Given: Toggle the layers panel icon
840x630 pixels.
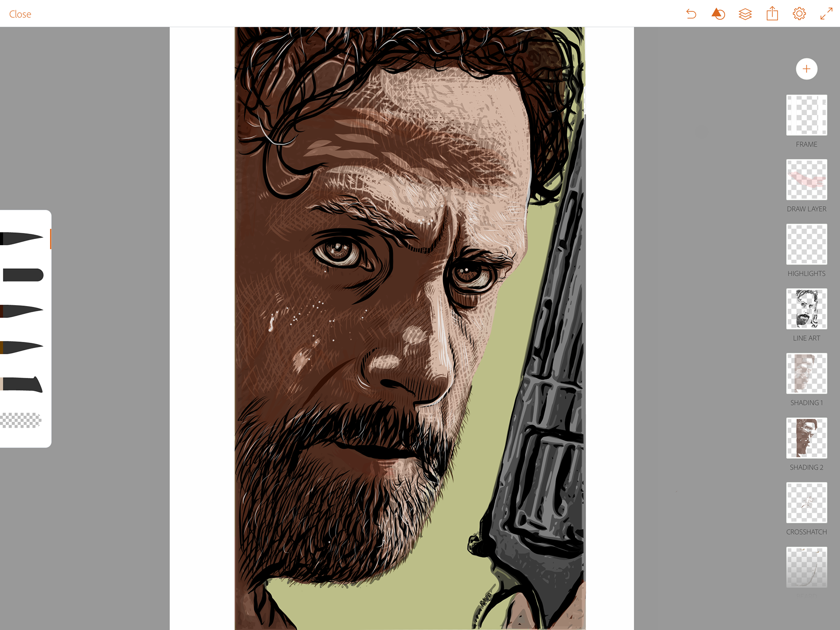Looking at the screenshot, I should tap(745, 14).
